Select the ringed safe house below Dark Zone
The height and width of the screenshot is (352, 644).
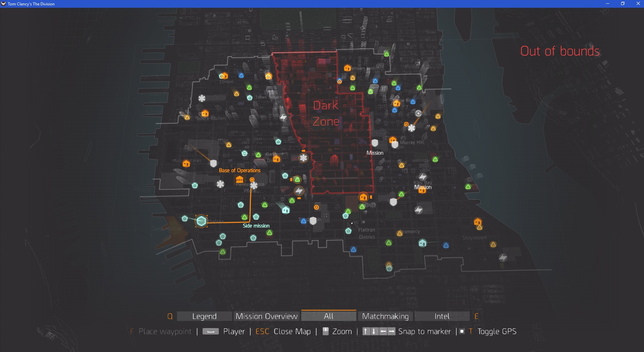[363, 197]
